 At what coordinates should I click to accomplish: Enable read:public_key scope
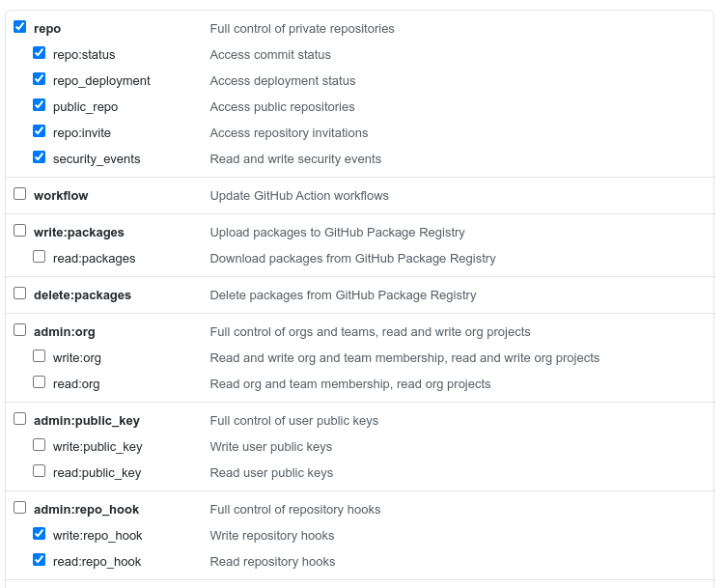click(40, 470)
